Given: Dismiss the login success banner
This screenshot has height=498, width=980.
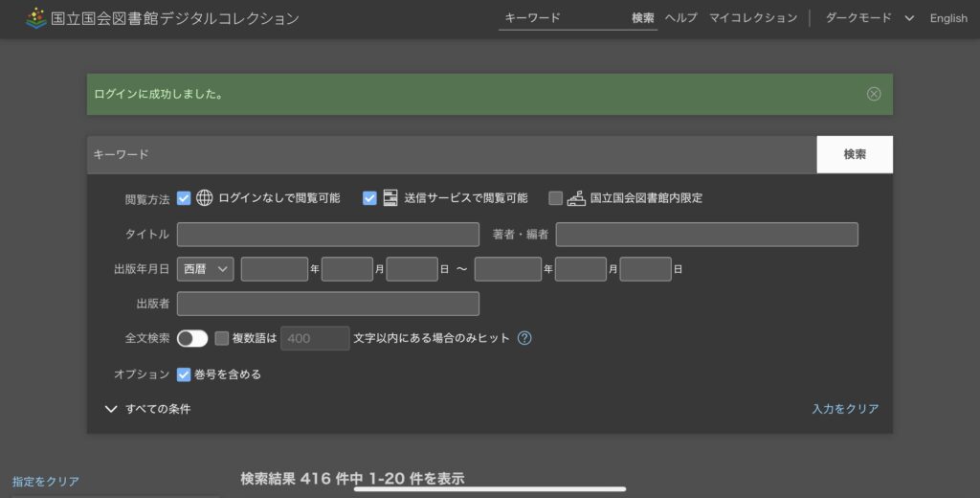Looking at the screenshot, I should pyautogui.click(x=873, y=94).
